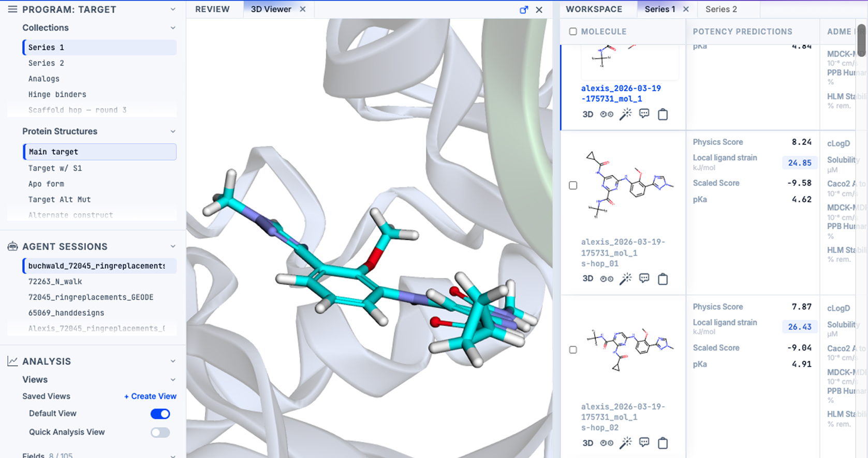Click clipboard icon in top molecule row
Image resolution: width=868 pixels, height=458 pixels.
[663, 114]
